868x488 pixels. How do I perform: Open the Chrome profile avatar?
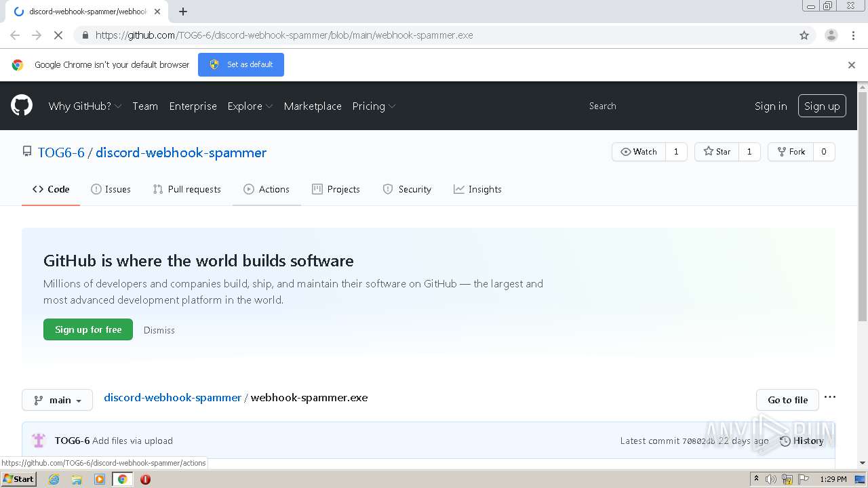pyautogui.click(x=831, y=35)
